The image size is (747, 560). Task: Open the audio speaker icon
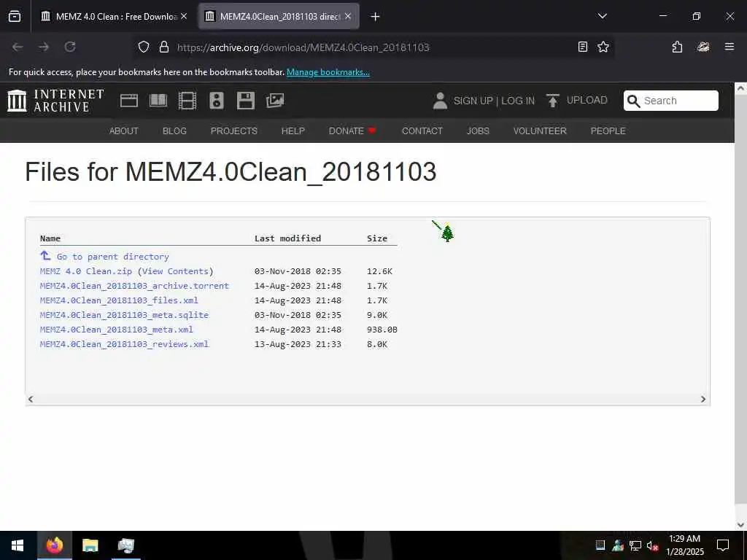[x=216, y=101]
